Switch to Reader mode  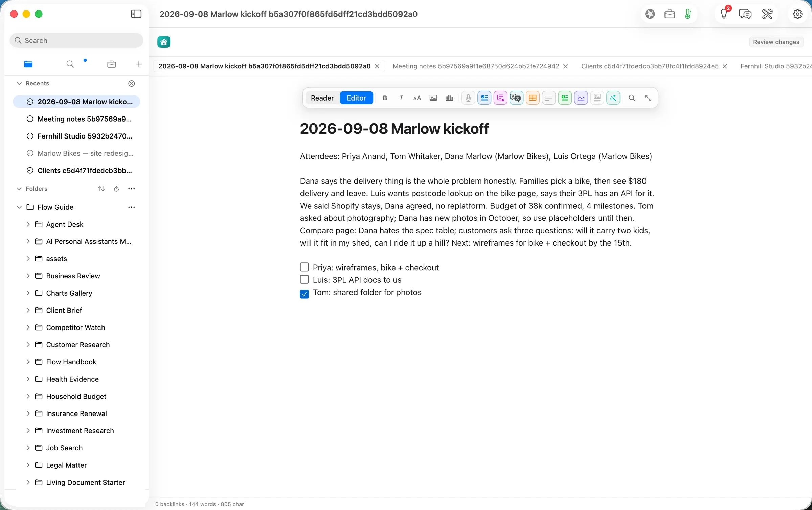(322, 98)
